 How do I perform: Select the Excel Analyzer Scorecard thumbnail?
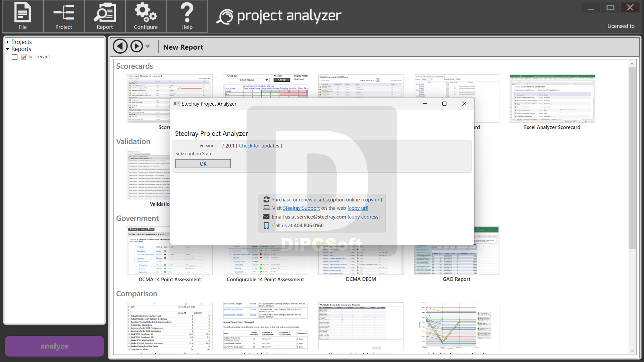pos(552,99)
